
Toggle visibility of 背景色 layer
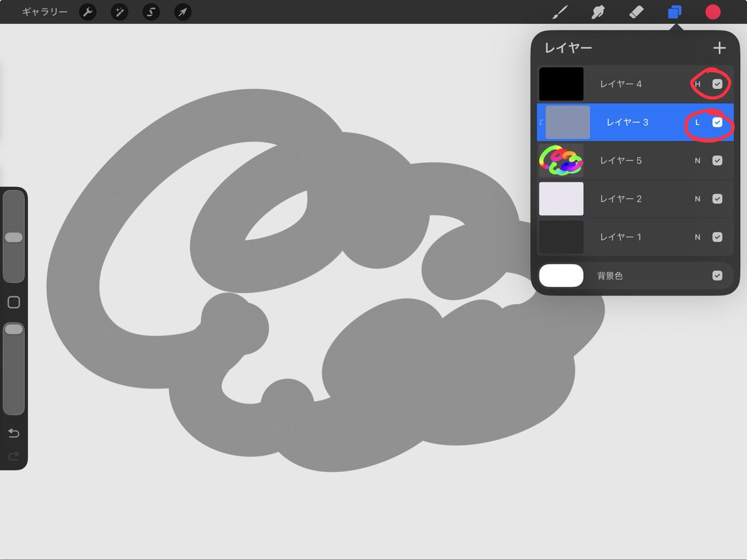click(x=717, y=275)
